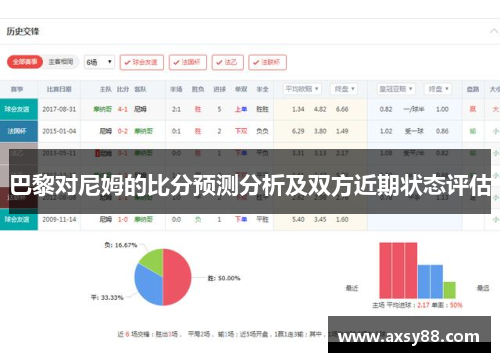Open the 1-0 score link
500x362 pixels.
pyautogui.click(x=123, y=219)
